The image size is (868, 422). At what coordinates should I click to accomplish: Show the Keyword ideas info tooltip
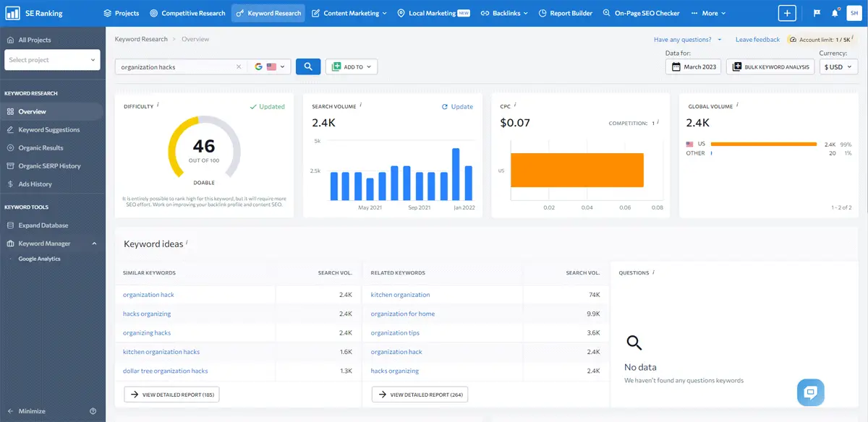(187, 243)
